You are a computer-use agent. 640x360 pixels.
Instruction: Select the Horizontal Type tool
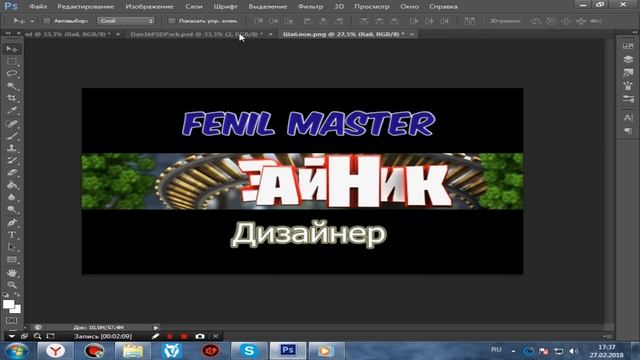(x=12, y=235)
